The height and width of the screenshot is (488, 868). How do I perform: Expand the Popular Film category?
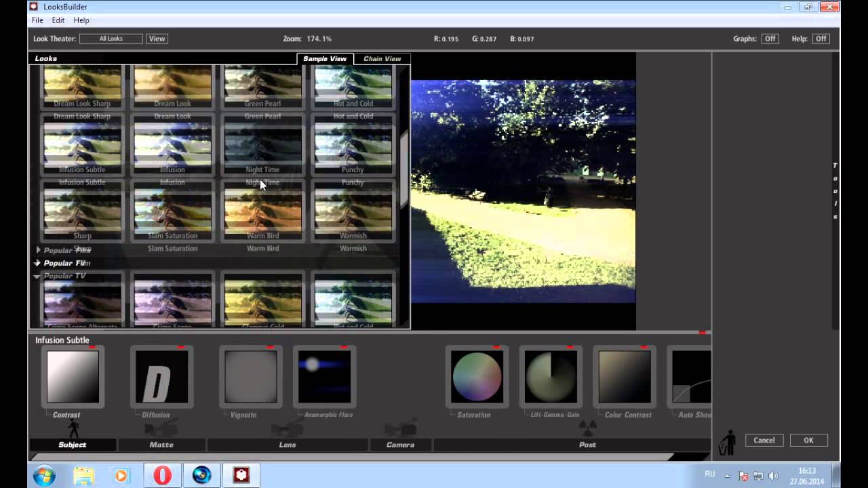(38, 250)
